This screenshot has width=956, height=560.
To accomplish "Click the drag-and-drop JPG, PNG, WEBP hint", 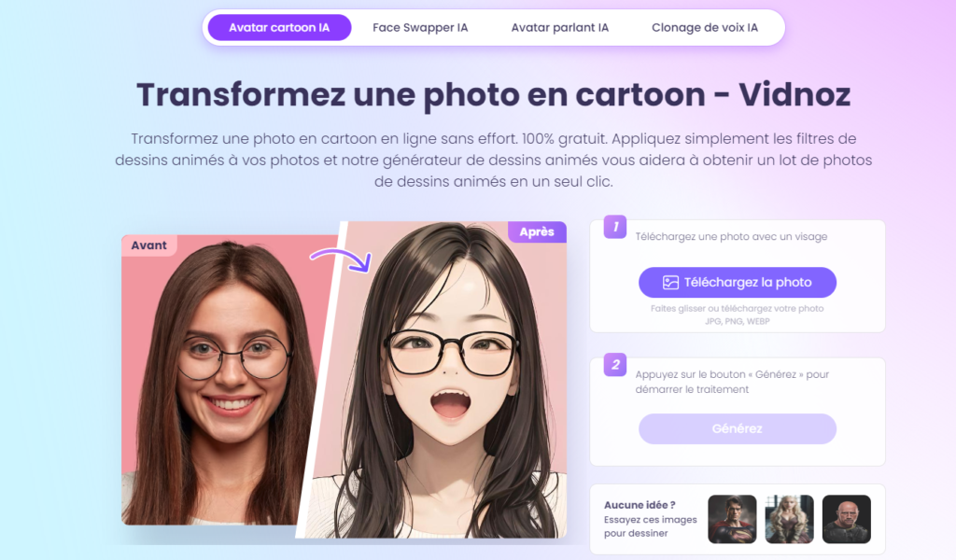I will pyautogui.click(x=738, y=315).
